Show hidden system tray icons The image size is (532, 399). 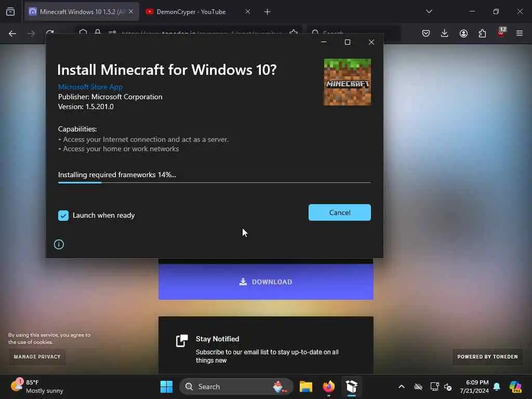402,387
